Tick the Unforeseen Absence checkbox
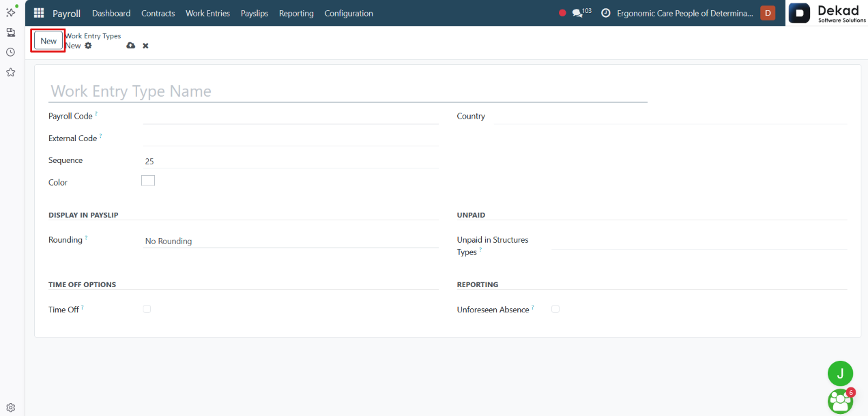The width and height of the screenshot is (868, 416). pos(555,309)
